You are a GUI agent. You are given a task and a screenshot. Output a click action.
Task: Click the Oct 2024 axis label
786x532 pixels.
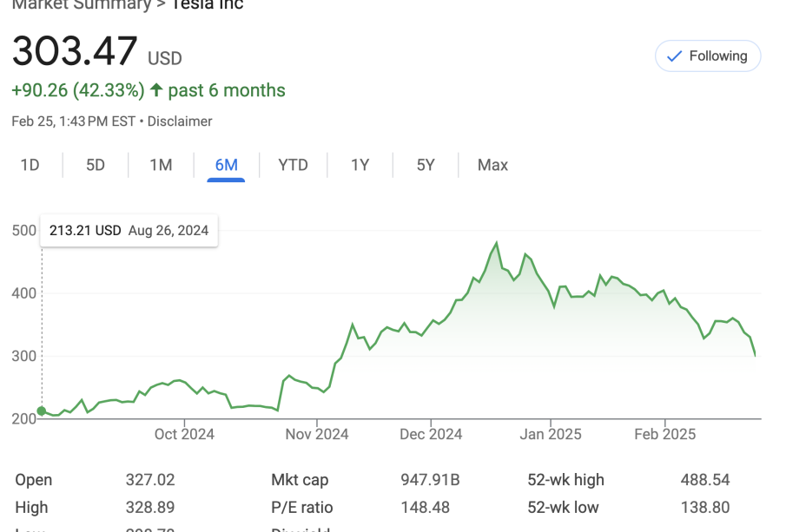pyautogui.click(x=184, y=434)
